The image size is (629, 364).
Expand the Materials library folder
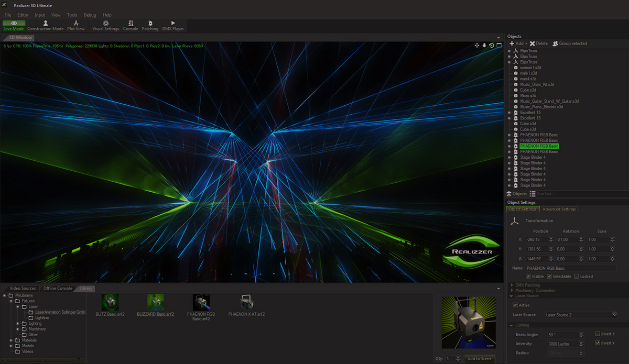[11, 340]
